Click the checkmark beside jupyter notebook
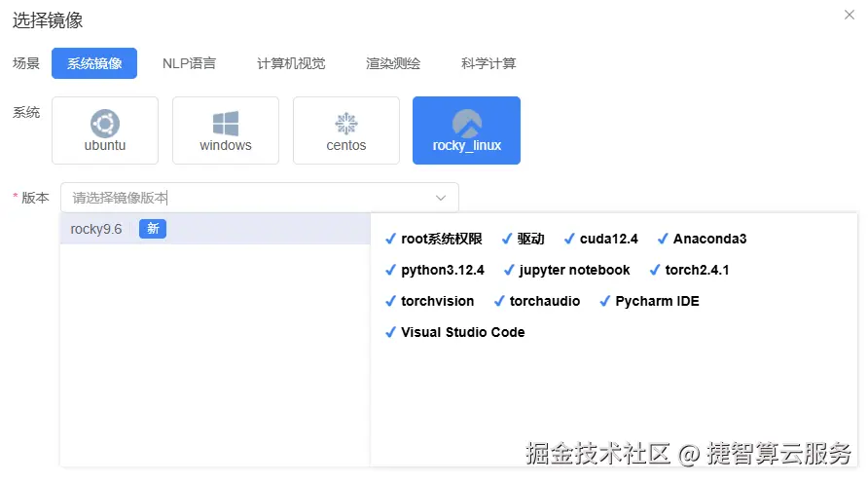This screenshot has width=868, height=483. pyautogui.click(x=508, y=270)
